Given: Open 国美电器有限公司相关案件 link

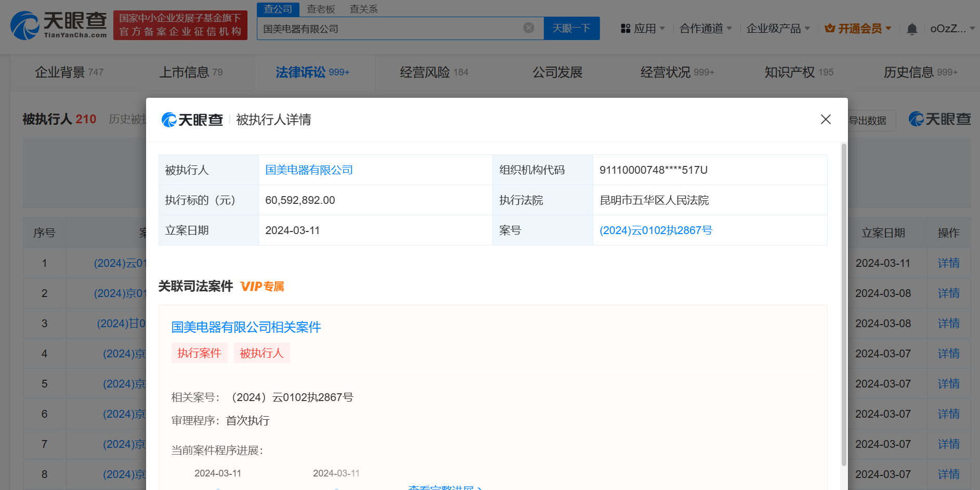Looking at the screenshot, I should pos(246,327).
